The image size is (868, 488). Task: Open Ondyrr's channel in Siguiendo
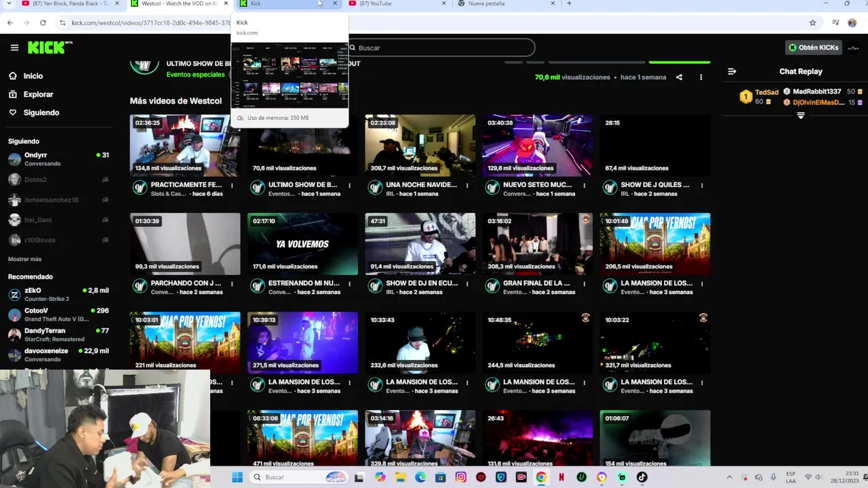click(58, 159)
